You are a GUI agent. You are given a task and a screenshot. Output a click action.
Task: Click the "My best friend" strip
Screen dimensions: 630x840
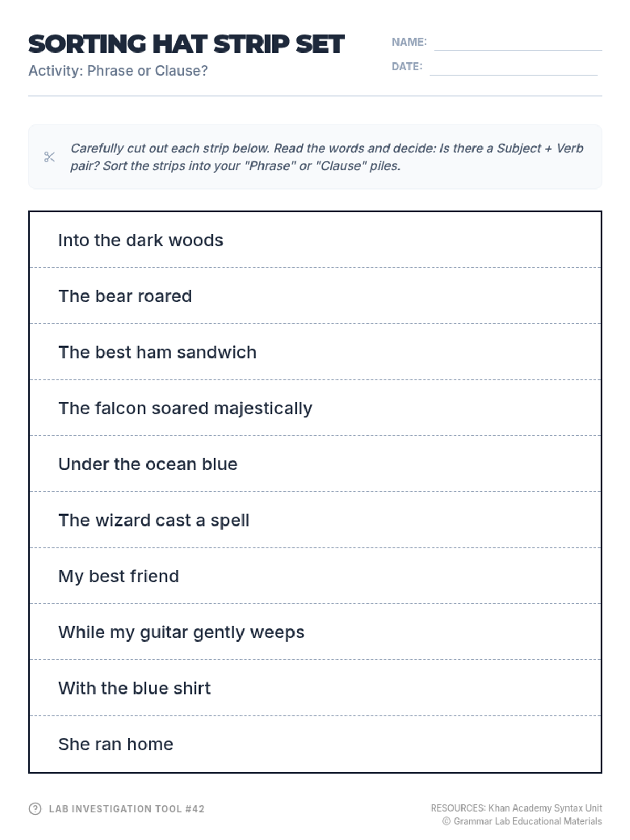pos(315,576)
